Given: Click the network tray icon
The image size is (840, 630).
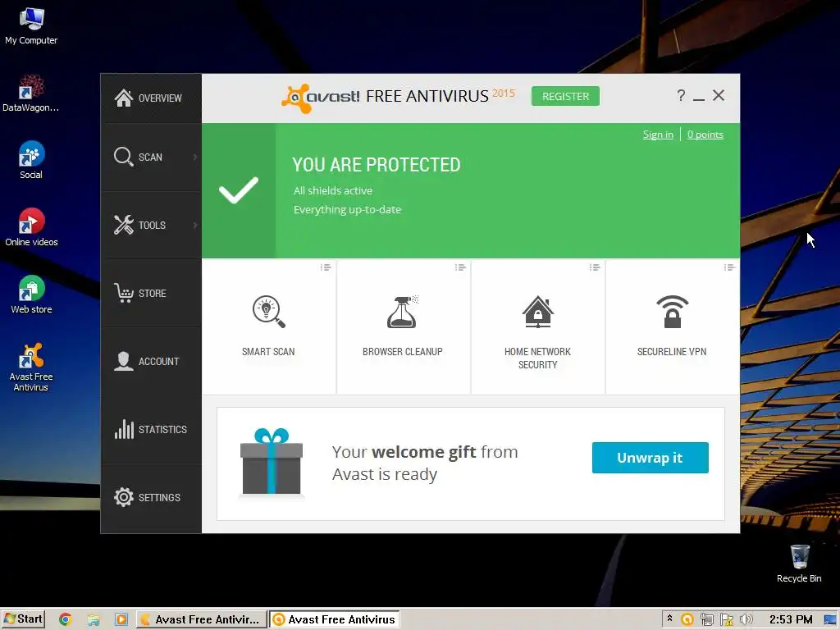Looking at the screenshot, I should click(707, 620).
